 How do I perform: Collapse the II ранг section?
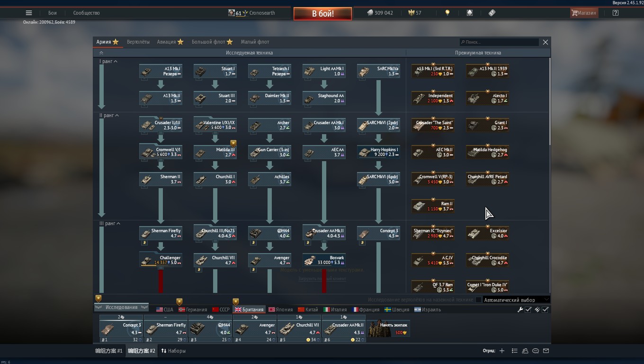coord(109,116)
